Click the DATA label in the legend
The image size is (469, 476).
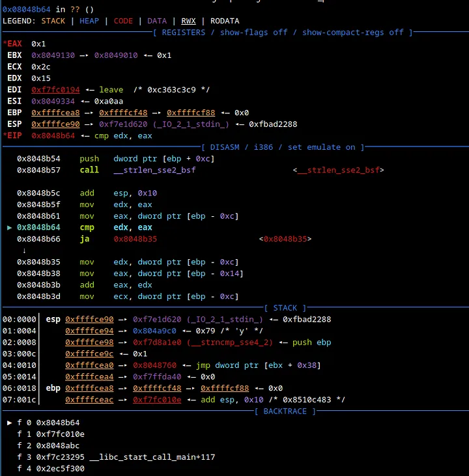coord(157,21)
